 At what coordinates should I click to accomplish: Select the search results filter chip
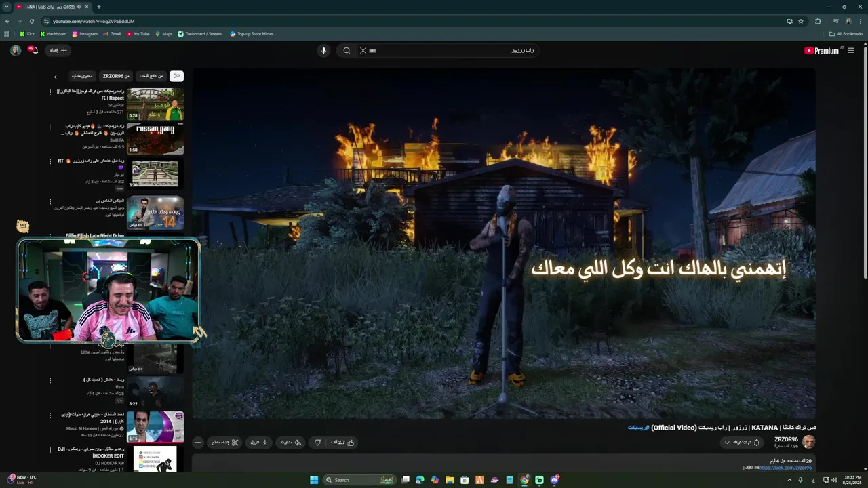pyautogui.click(x=151, y=76)
